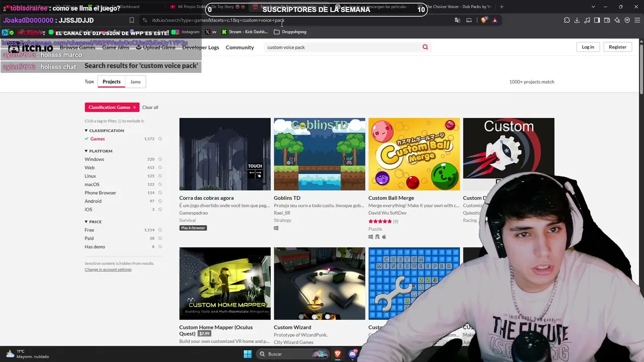This screenshot has height=362, width=644.
Task: Filter results by Phone Browser
Action: (x=100, y=193)
